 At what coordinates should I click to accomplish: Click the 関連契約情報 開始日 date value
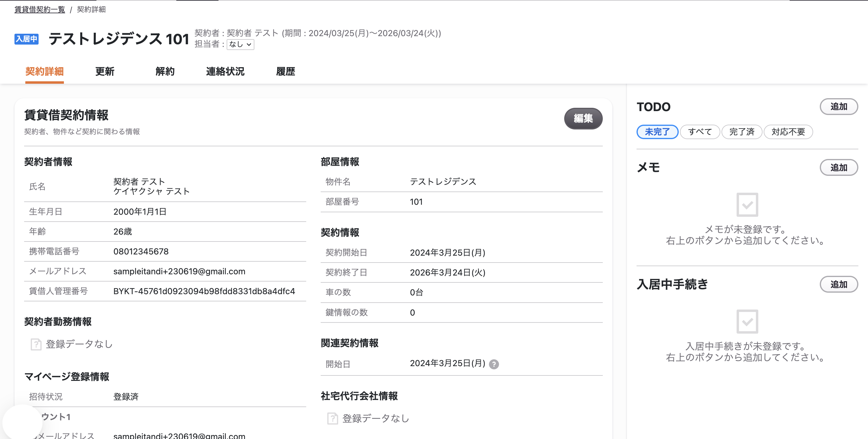click(448, 363)
